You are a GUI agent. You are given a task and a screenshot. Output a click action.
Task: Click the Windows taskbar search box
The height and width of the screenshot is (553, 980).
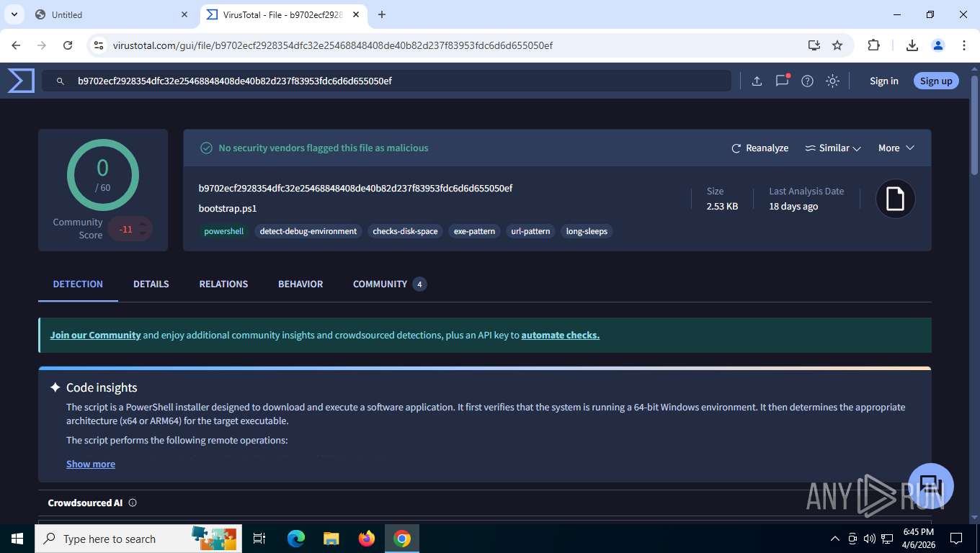click(137, 539)
